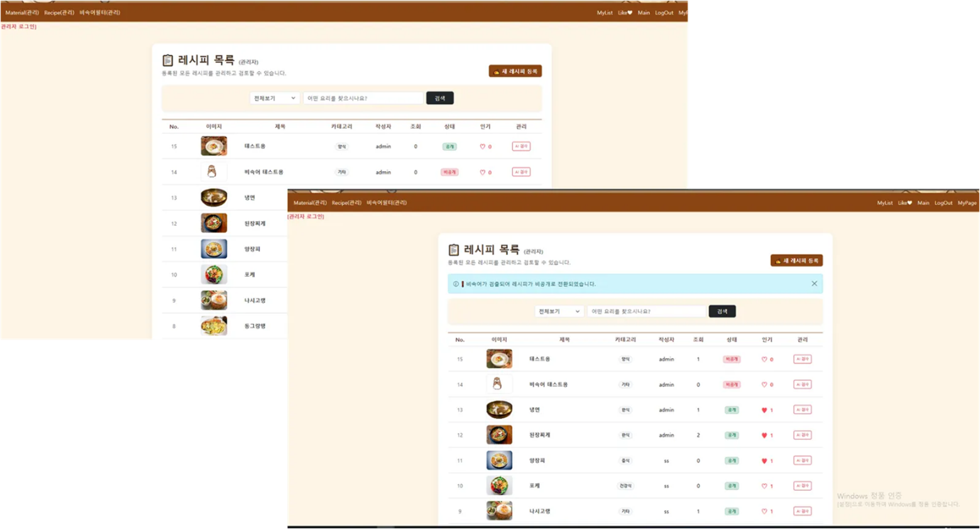The width and height of the screenshot is (980, 529).
Task: Click the filled heart icon beside 양장피
Action: pyautogui.click(x=764, y=461)
